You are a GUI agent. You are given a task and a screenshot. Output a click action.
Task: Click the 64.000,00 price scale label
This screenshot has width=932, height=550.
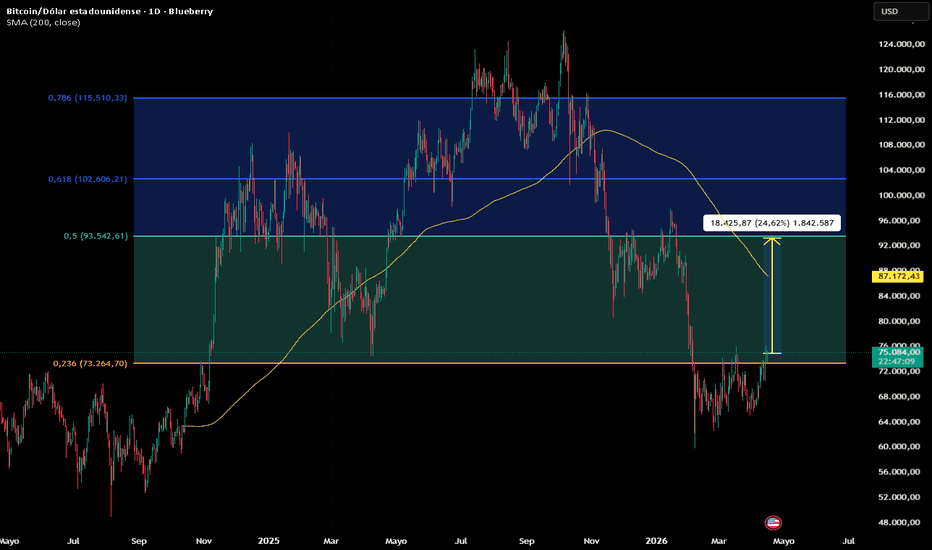coord(901,422)
